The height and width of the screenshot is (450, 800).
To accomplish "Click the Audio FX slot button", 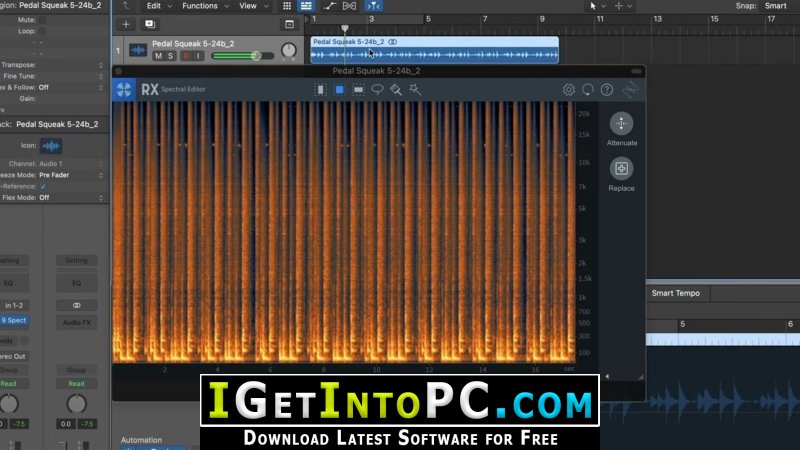I will click(77, 322).
